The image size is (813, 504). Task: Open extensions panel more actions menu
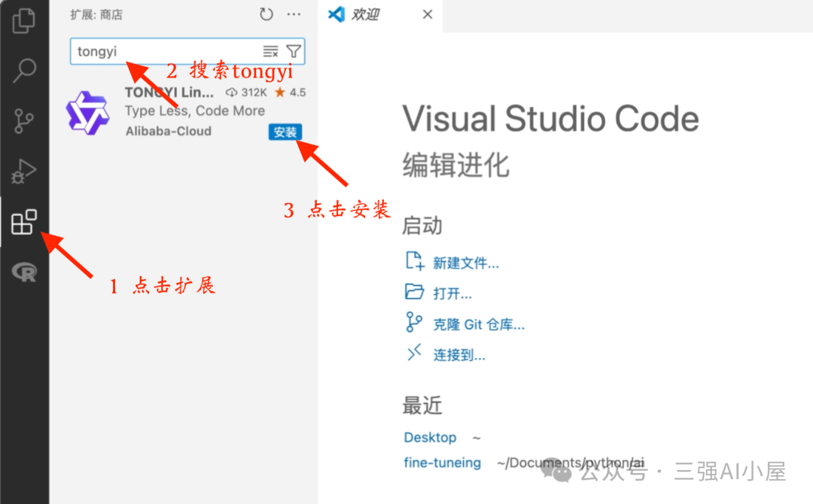click(294, 14)
